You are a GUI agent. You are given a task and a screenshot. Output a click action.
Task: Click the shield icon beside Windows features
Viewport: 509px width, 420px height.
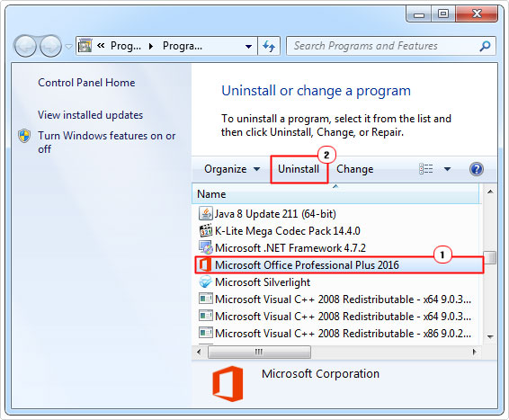pyautogui.click(x=24, y=136)
